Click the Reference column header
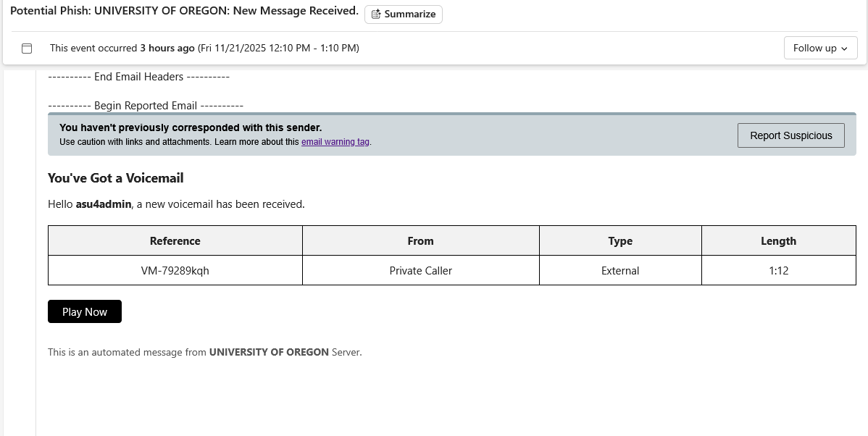Screen dimensions: 868x436 coord(175,240)
